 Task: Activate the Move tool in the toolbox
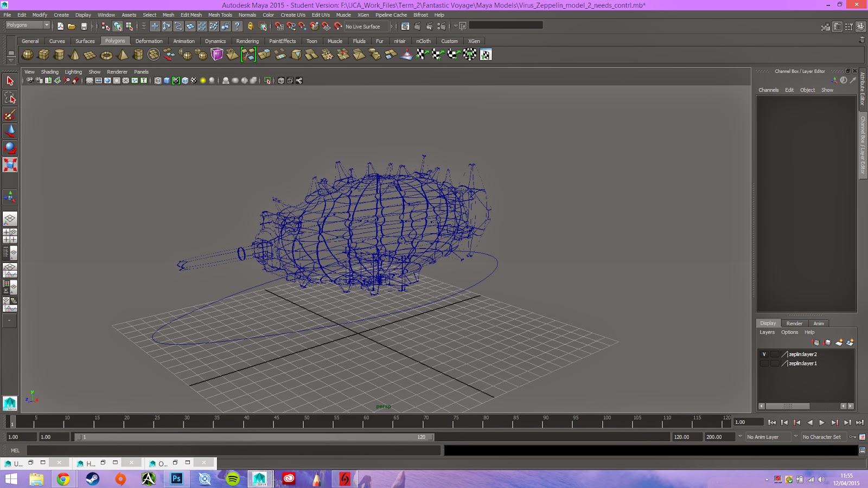(10, 131)
